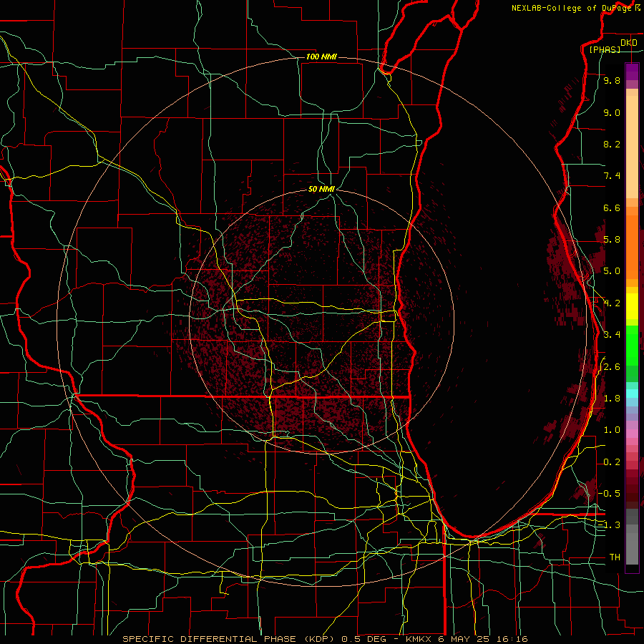The height and width of the screenshot is (644, 644).
Task: Click the -0.5 value on the scale
Action: coord(609,494)
